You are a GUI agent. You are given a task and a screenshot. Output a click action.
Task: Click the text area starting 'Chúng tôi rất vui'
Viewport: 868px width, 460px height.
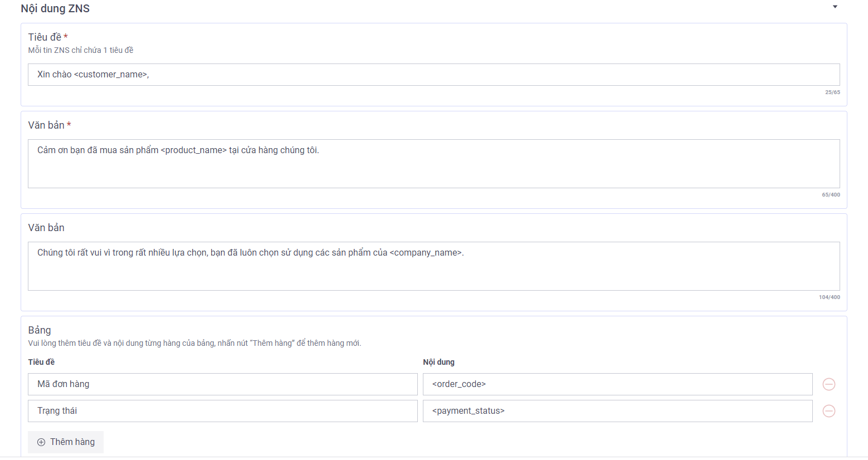433,266
